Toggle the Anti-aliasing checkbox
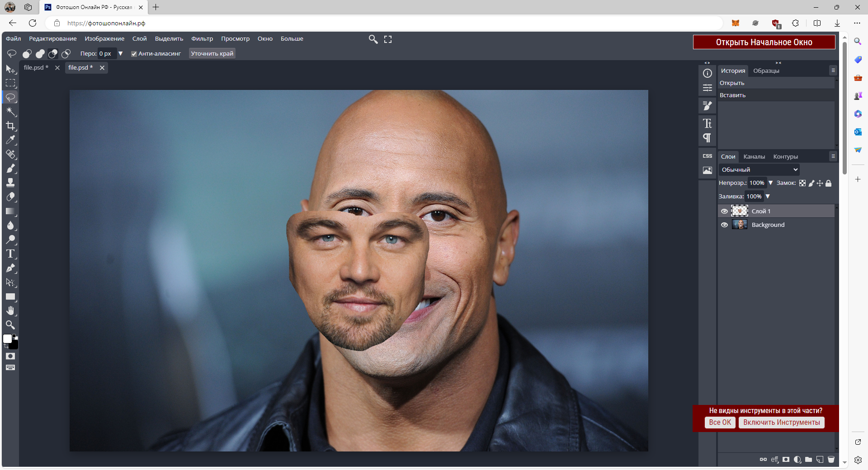This screenshot has width=868, height=470. 134,54
